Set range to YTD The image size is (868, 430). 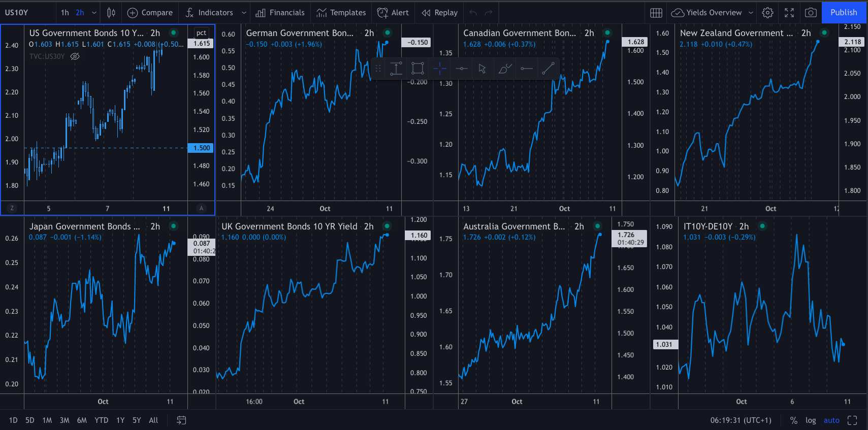(102, 420)
